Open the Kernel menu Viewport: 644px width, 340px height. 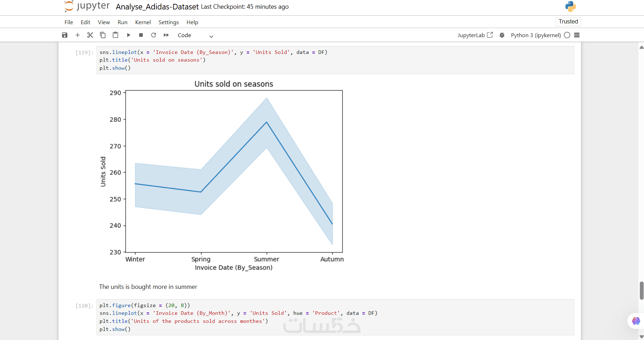click(x=143, y=22)
